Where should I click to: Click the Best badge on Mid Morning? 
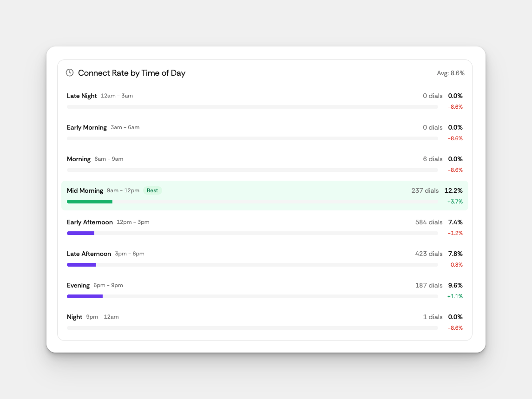coord(152,190)
